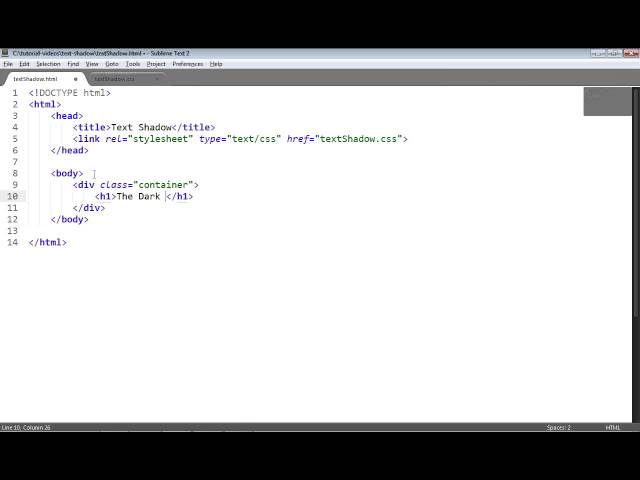Click the vertical scrollbar on the right

(636, 202)
